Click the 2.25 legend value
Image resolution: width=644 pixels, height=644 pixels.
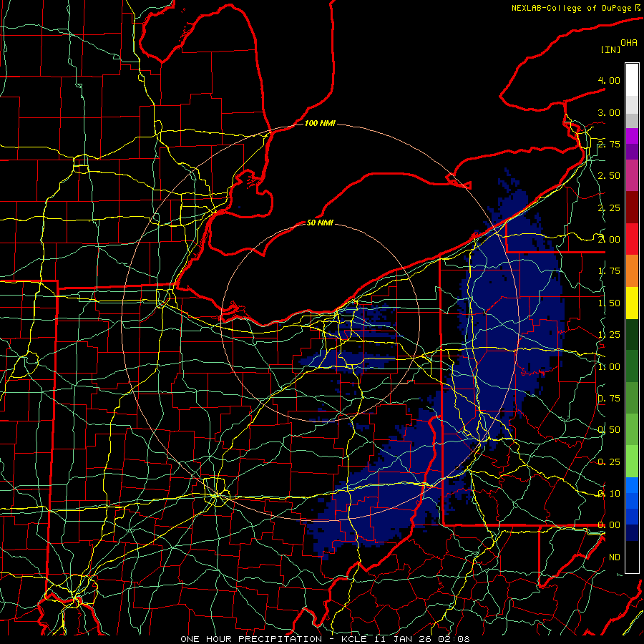coord(609,208)
